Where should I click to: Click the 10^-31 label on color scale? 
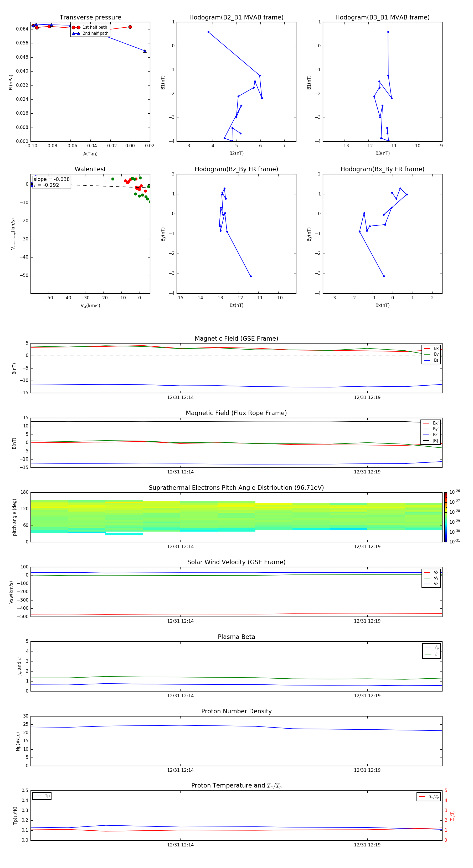pyautogui.click(x=455, y=542)
